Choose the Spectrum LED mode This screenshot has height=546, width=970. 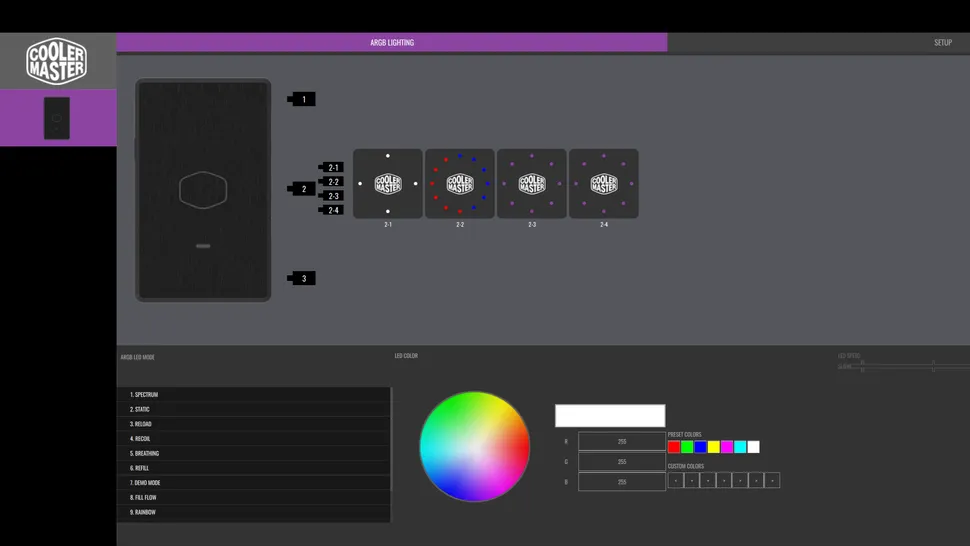point(254,395)
